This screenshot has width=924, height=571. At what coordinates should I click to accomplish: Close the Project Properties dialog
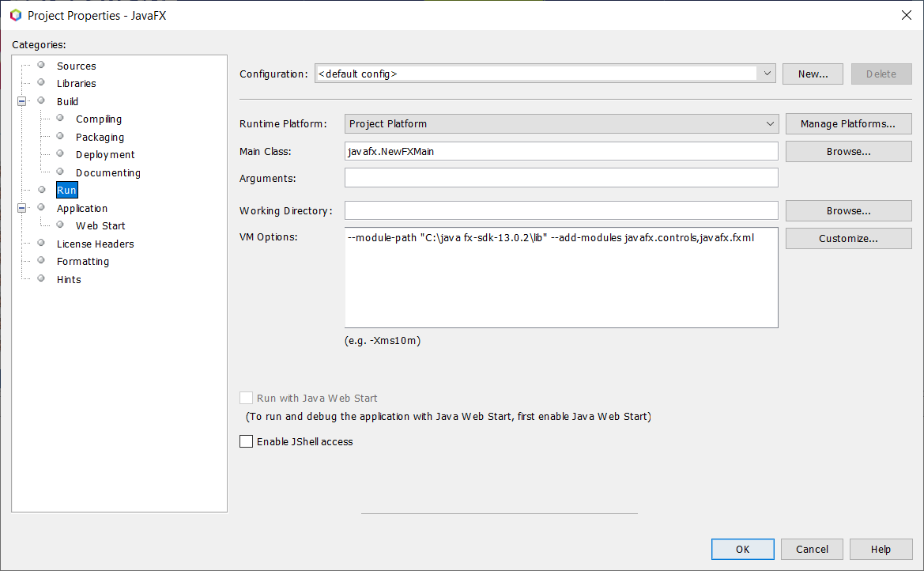point(907,15)
